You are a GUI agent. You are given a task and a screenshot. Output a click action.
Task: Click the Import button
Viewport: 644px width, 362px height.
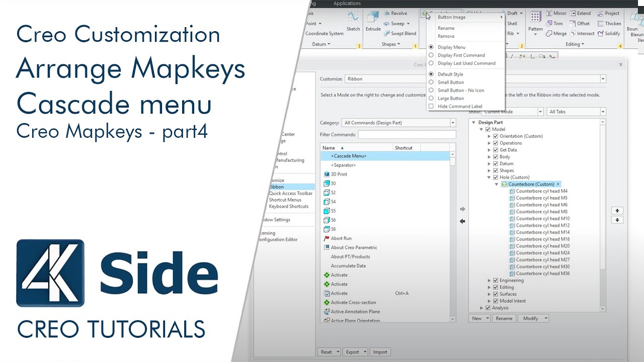click(380, 352)
